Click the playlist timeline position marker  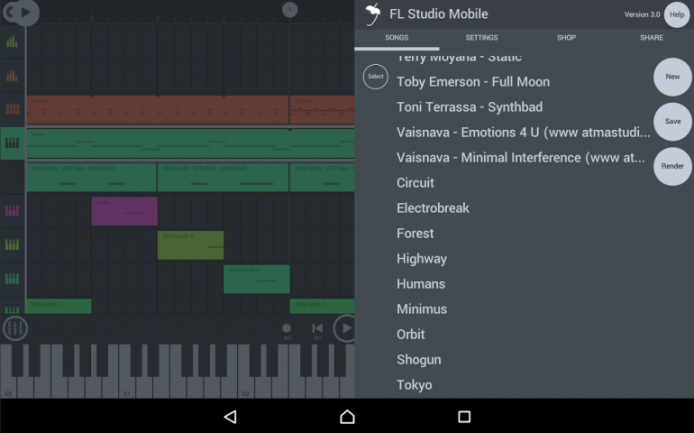point(290,10)
